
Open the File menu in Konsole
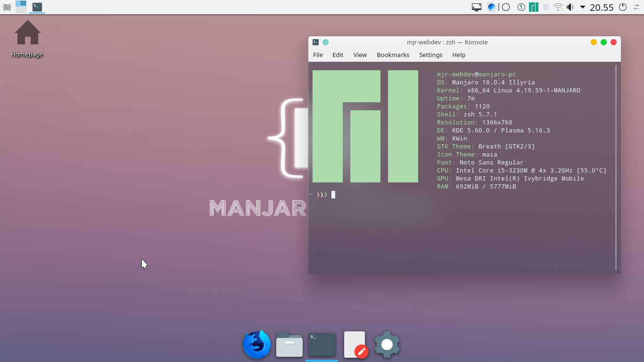click(x=318, y=55)
